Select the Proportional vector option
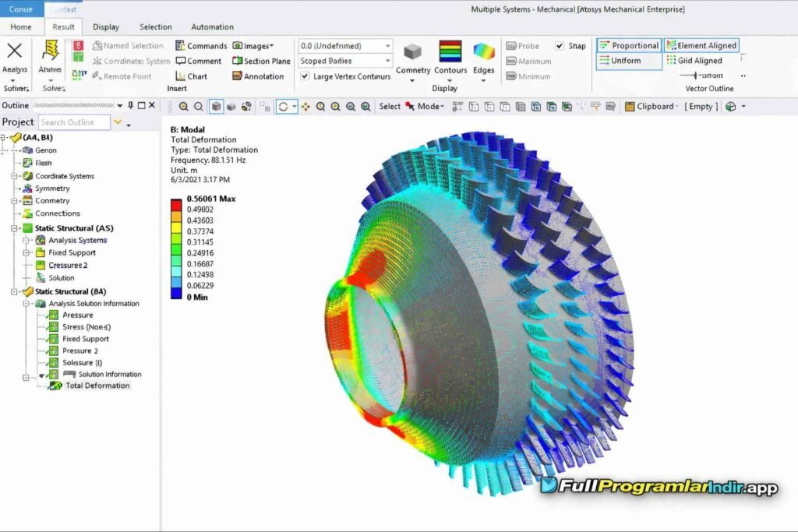 629,45
